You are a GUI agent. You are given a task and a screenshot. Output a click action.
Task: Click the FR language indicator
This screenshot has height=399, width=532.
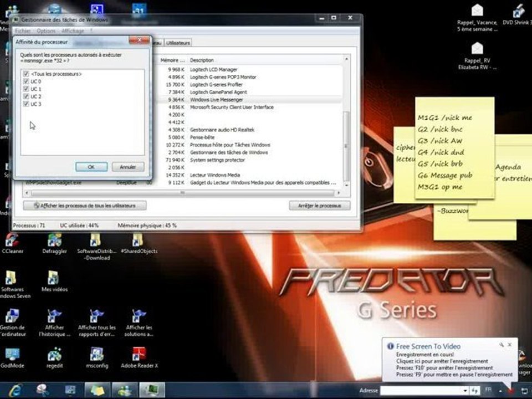point(488,390)
